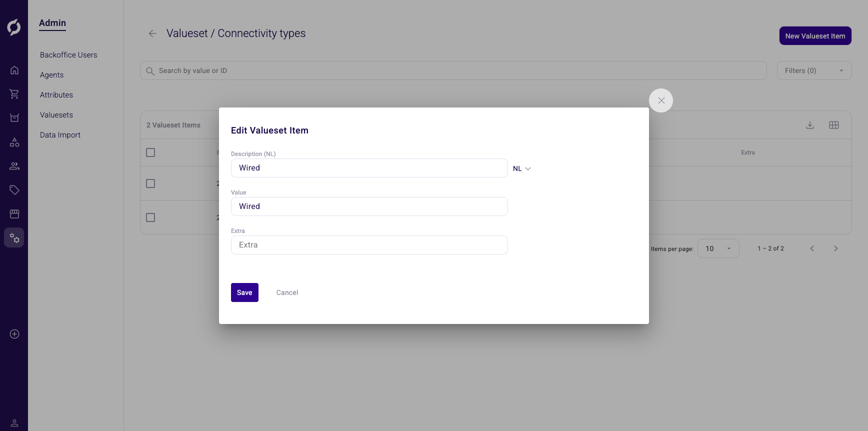Click the Search by value or ID field

click(x=453, y=70)
